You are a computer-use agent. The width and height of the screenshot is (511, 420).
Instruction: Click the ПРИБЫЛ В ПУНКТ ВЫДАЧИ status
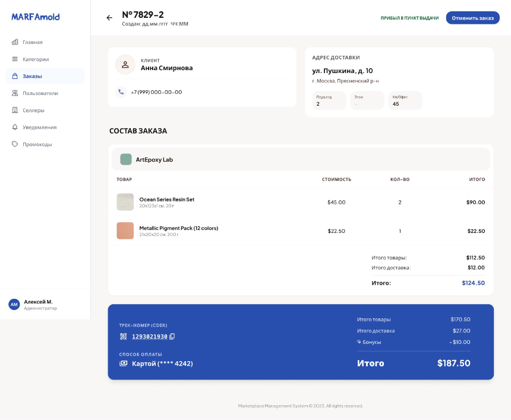click(x=409, y=18)
